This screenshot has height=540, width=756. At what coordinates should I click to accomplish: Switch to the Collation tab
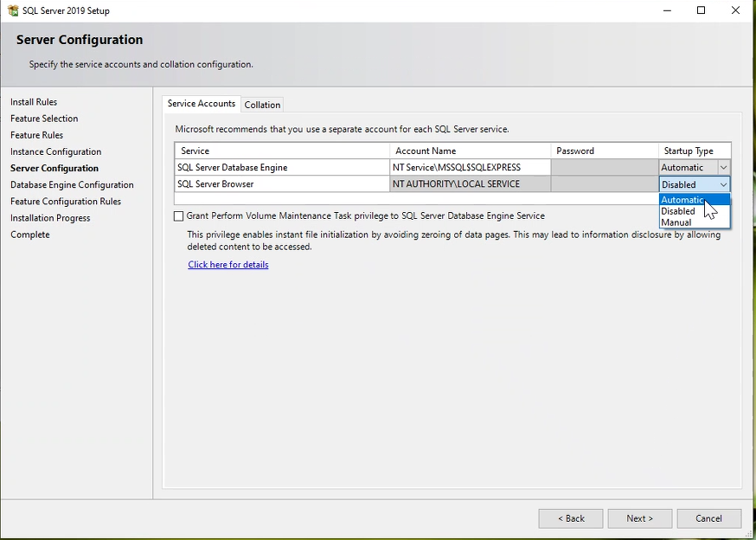coord(262,105)
